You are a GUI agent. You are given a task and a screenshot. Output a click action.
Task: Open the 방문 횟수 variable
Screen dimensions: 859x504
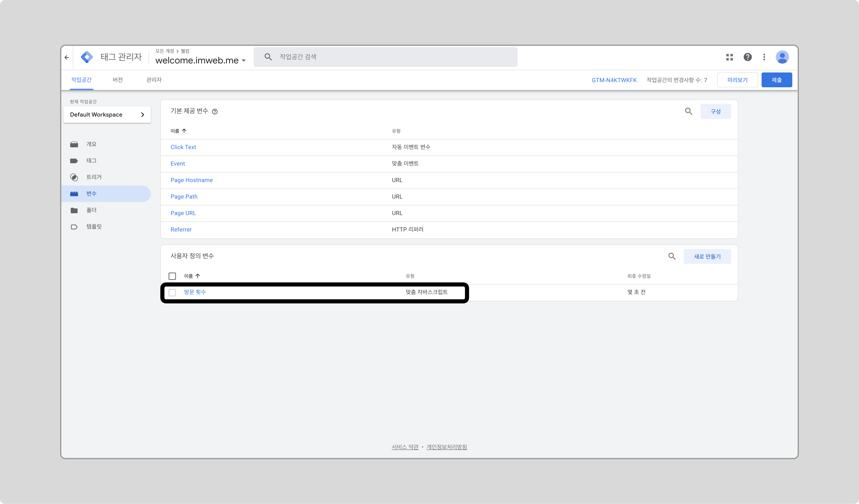coord(195,292)
